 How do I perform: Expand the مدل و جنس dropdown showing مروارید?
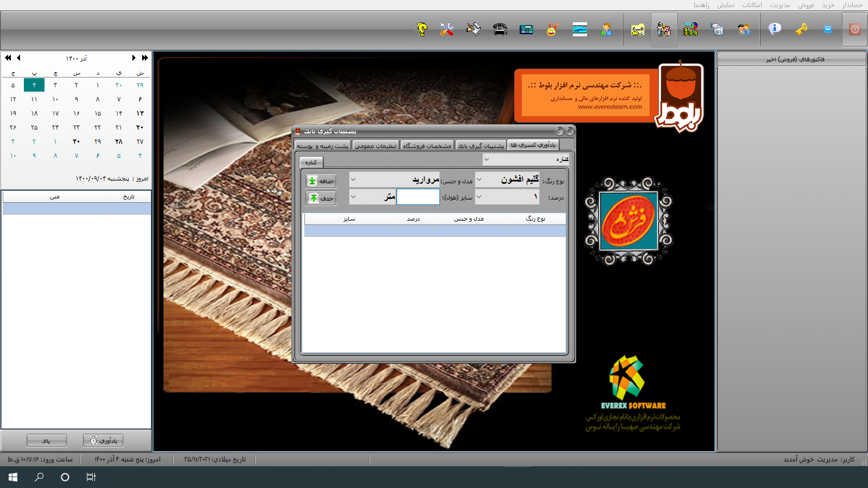353,180
